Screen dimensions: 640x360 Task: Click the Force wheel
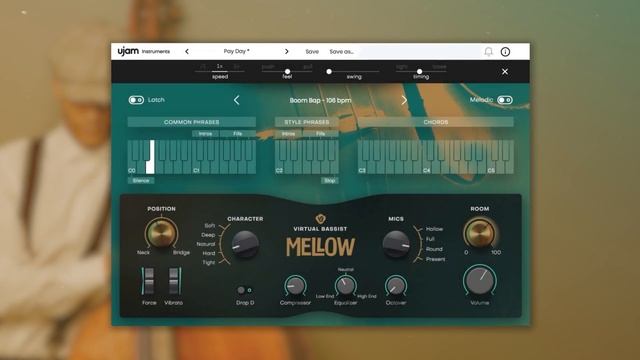tap(149, 281)
